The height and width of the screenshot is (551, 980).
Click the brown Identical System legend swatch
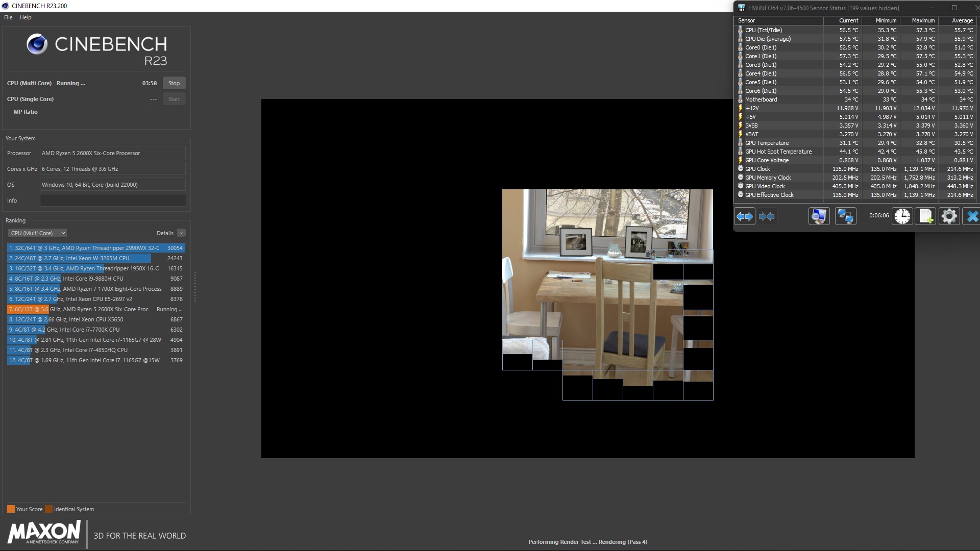[x=48, y=509]
